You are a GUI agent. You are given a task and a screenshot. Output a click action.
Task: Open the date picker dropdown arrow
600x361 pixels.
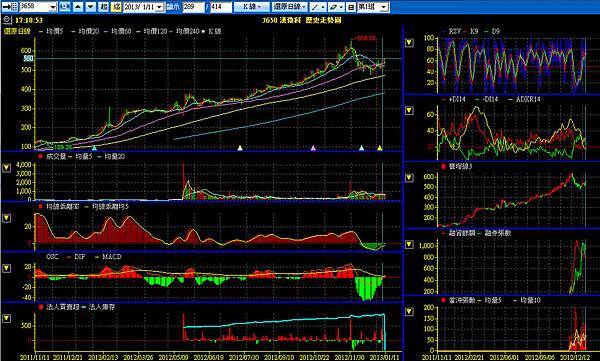pos(160,7)
